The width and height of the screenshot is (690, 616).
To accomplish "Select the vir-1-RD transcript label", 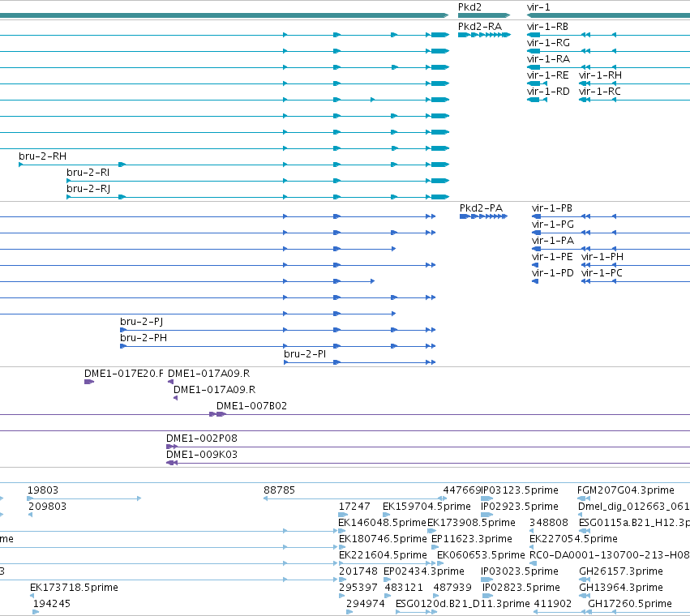I will pos(548,92).
